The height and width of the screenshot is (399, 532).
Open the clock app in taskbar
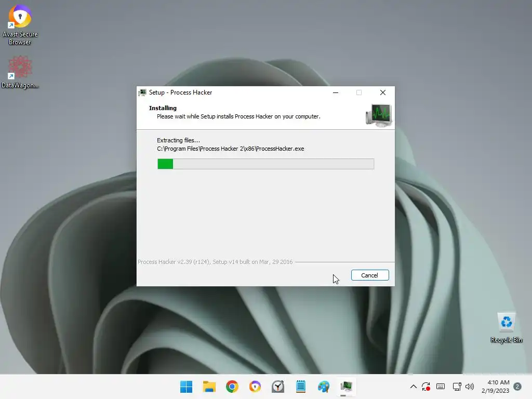278,387
